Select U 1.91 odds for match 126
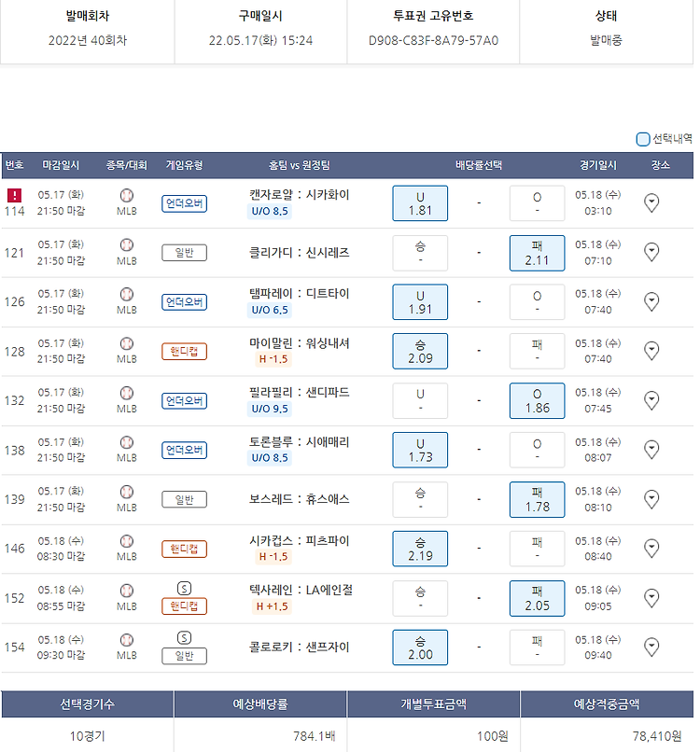This screenshot has width=700, height=752. tap(420, 302)
